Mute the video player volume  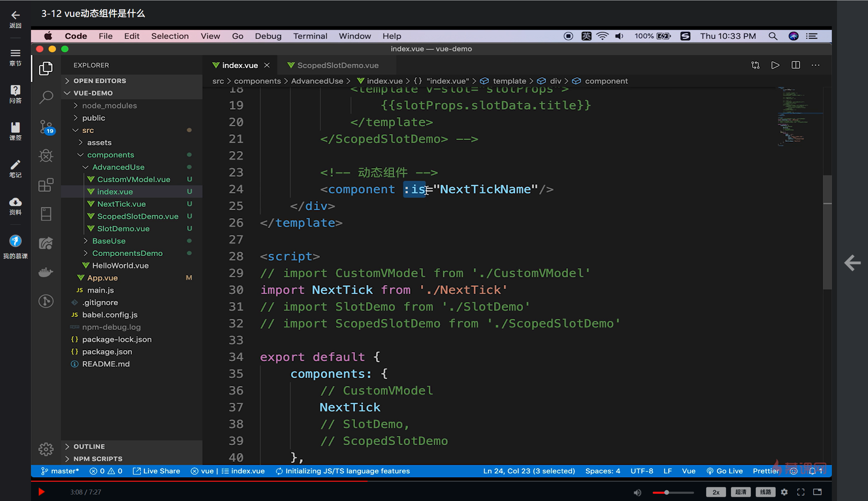(x=637, y=492)
